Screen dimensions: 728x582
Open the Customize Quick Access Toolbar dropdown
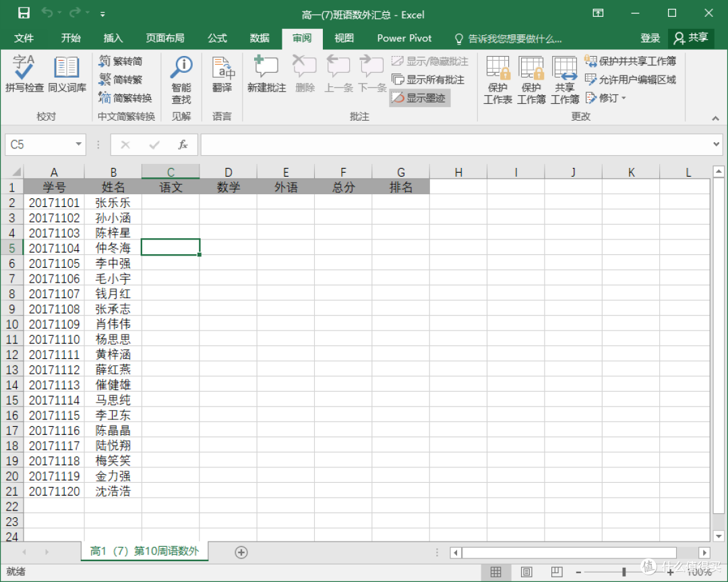point(102,14)
